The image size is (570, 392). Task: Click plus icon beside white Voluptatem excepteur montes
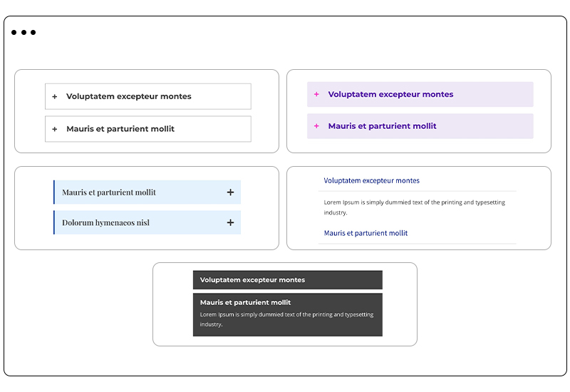pos(55,97)
